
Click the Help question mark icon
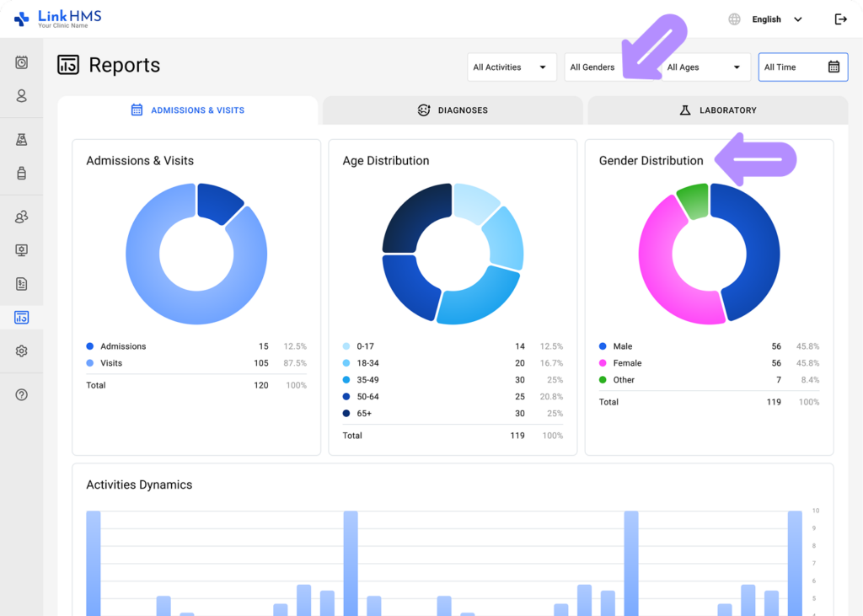coord(20,394)
